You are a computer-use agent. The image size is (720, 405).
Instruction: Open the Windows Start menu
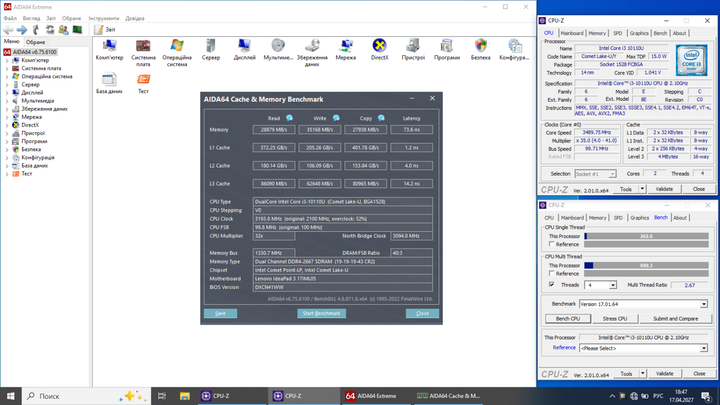(11, 396)
